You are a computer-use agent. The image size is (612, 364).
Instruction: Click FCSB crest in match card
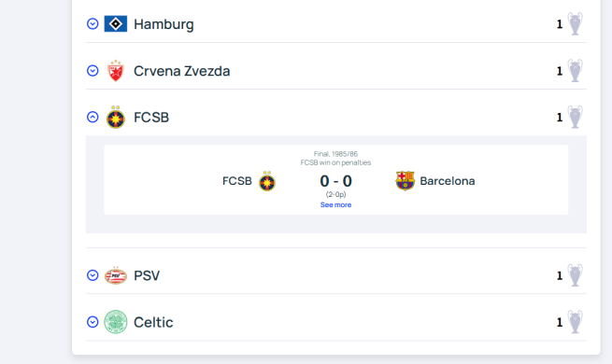click(x=267, y=181)
